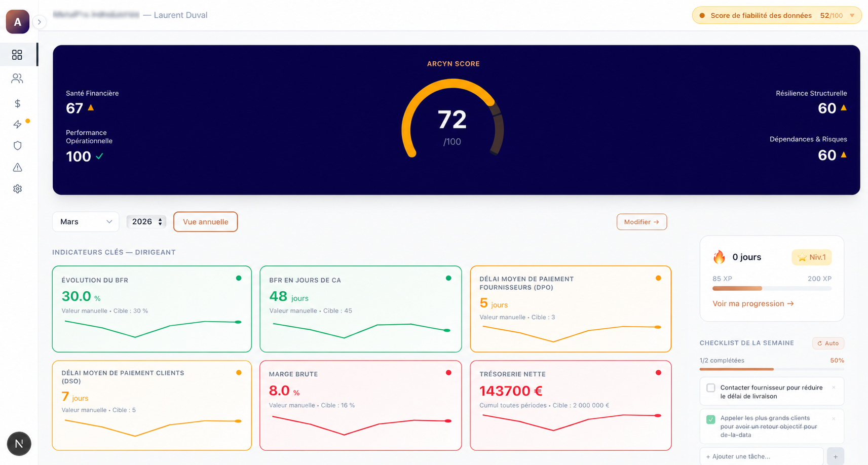Click the Auto checklist button
Screen dimensions: 868x465
point(828,343)
